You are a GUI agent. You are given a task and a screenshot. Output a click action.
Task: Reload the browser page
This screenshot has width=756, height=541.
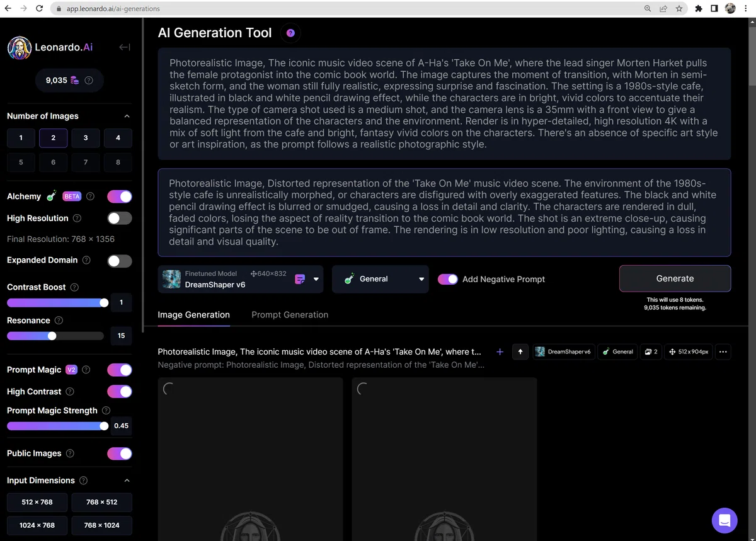(40, 9)
